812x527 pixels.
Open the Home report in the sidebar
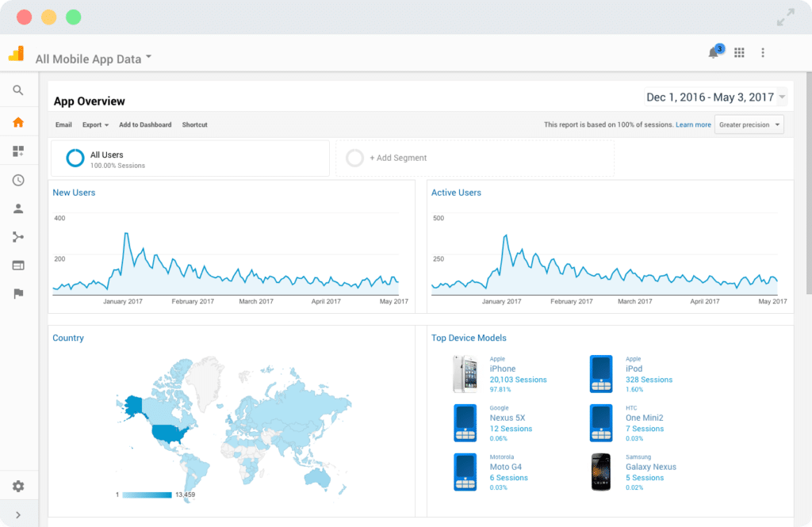(18, 122)
